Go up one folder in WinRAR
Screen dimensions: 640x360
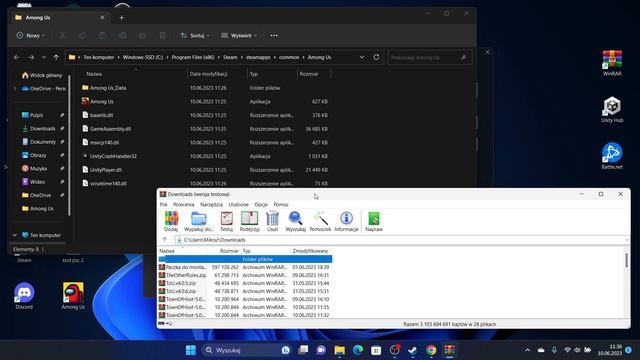coord(165,240)
